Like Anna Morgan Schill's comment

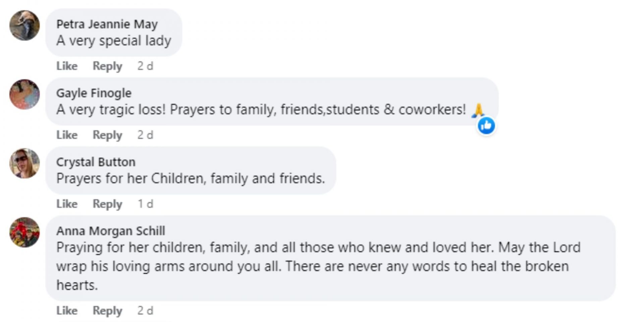point(67,311)
